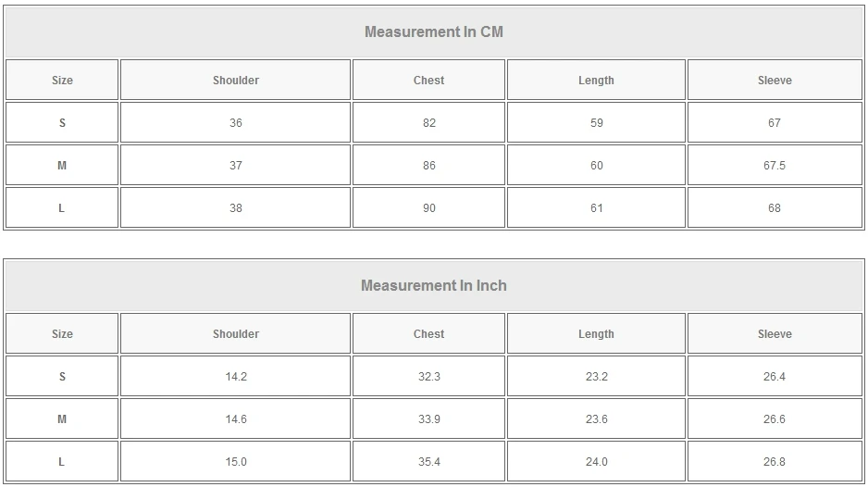Click the length value 24.0 cell
This screenshot has height=487, width=868.
[x=596, y=462]
